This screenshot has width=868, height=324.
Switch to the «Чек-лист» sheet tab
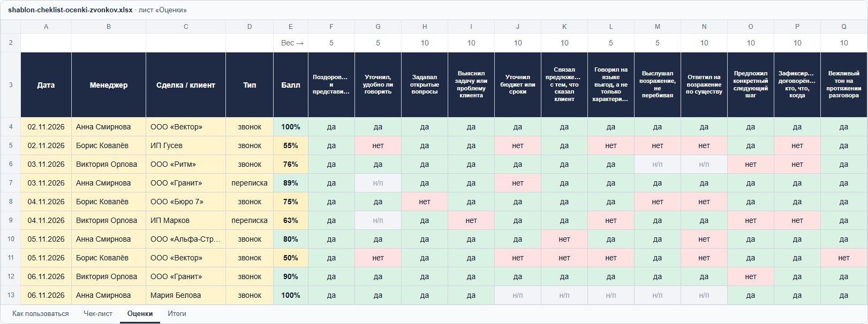[x=98, y=314]
